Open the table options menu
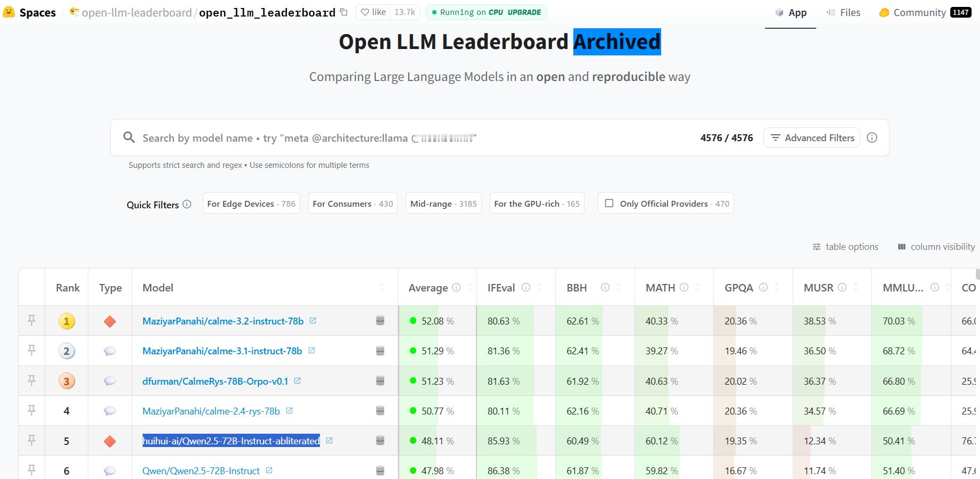This screenshot has width=980, height=479. point(845,247)
